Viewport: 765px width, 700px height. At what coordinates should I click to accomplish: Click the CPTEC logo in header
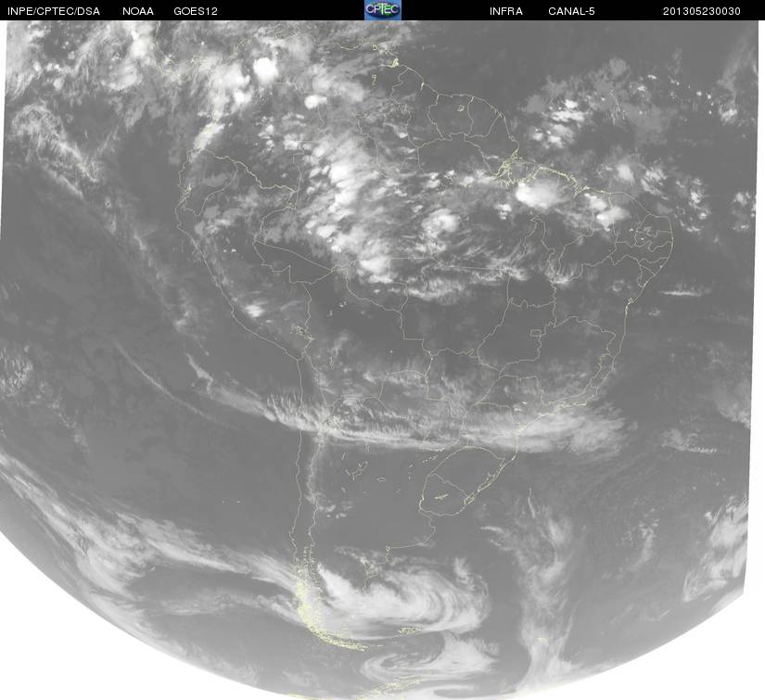[383, 10]
